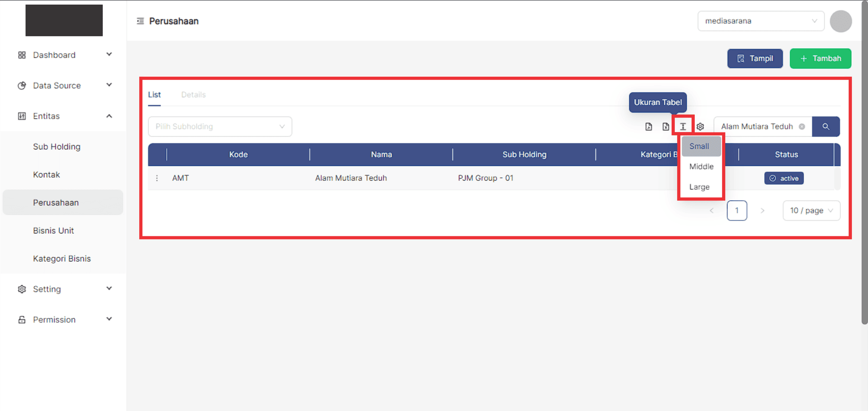The width and height of the screenshot is (868, 411).
Task: Click the user avatar circle
Action: (x=841, y=21)
